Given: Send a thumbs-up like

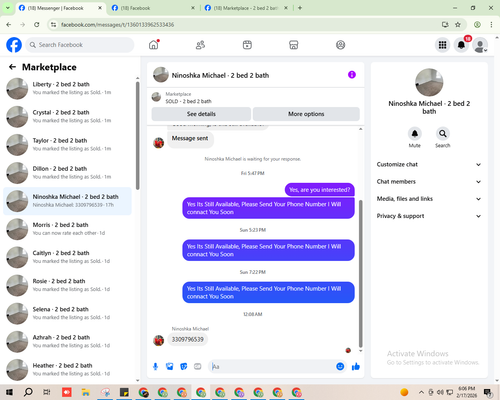Looking at the screenshot, I should pyautogui.click(x=356, y=367).
